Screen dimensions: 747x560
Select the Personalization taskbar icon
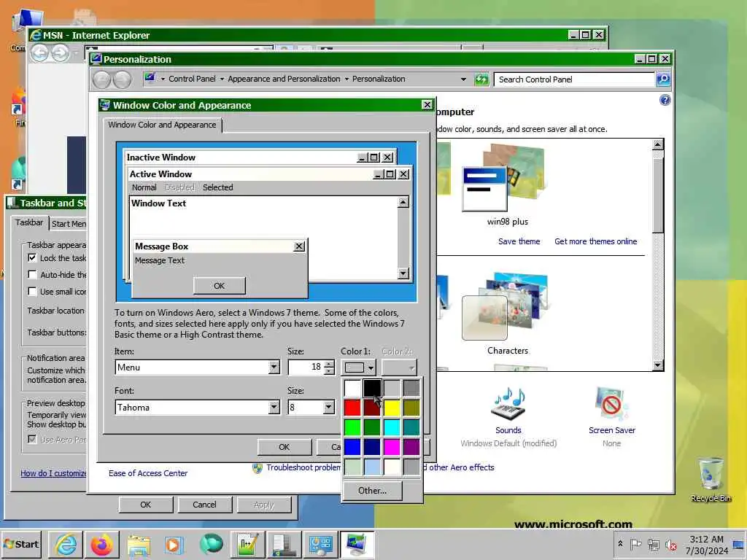click(357, 544)
